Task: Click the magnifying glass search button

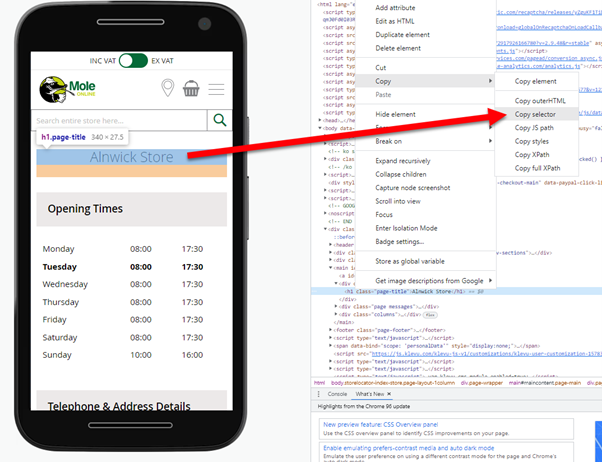Action: click(219, 120)
